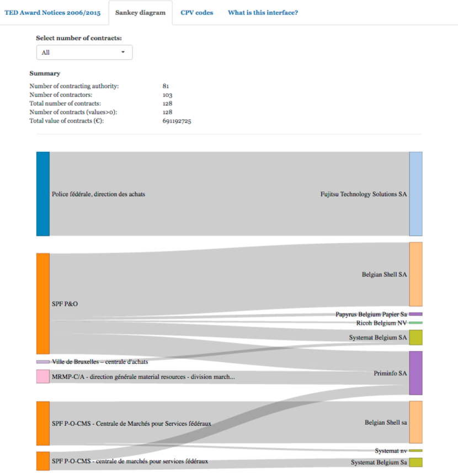Open the CPV codes tab
This screenshot has height=476, width=458.
click(197, 13)
